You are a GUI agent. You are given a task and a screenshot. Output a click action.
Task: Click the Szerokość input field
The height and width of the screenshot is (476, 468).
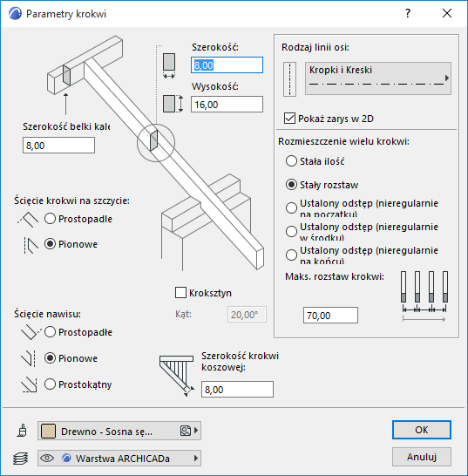[x=227, y=65]
